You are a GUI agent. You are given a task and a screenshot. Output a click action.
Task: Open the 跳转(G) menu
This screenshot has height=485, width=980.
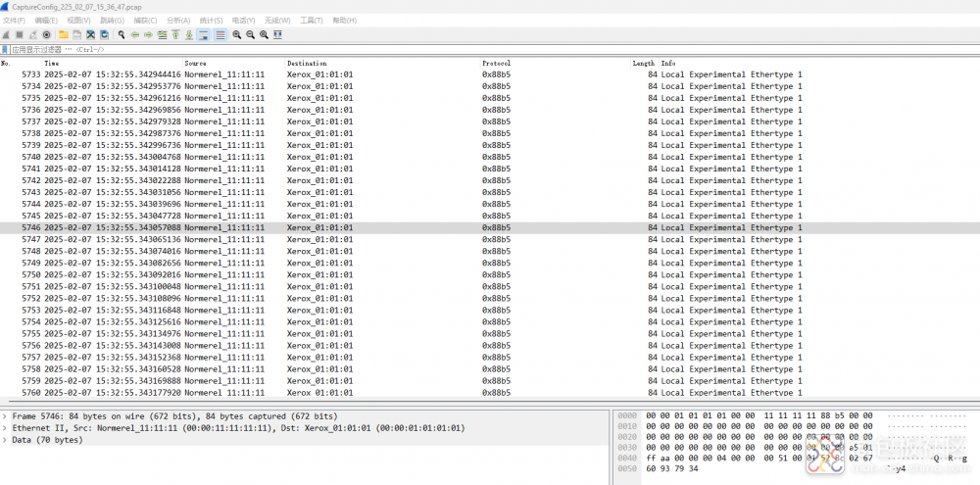coord(112,21)
